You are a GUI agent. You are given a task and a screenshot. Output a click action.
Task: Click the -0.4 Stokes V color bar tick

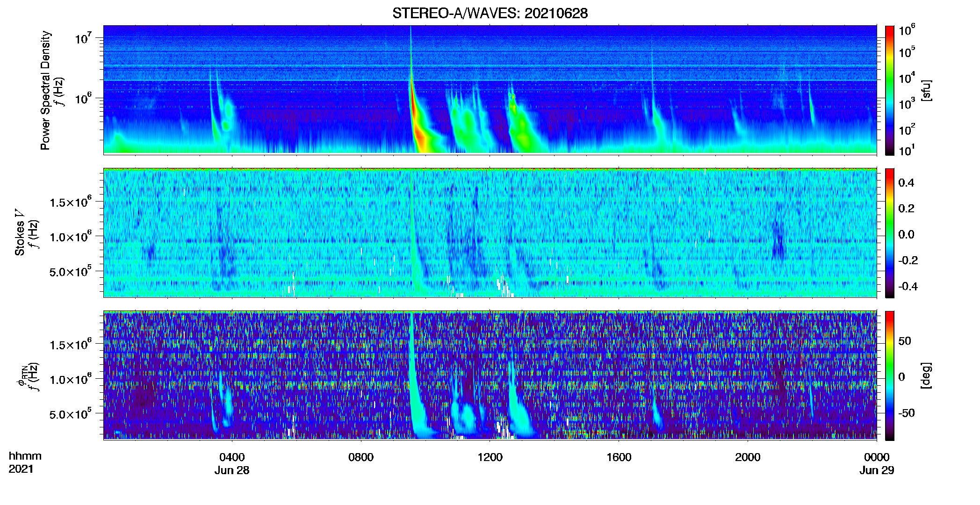[x=908, y=286]
